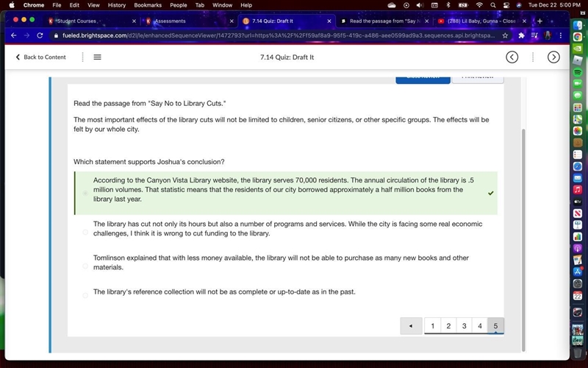Open the hamburger table of contents menu

97,57
